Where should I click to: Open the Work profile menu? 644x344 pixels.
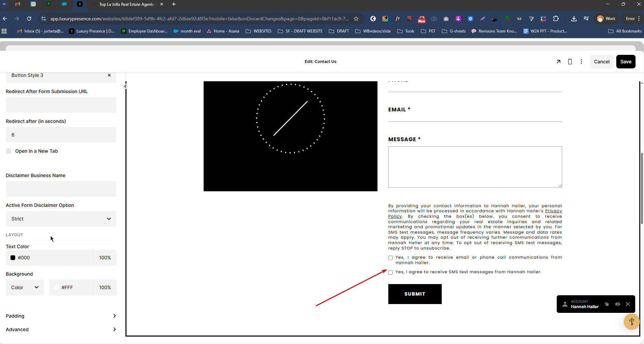606,19
